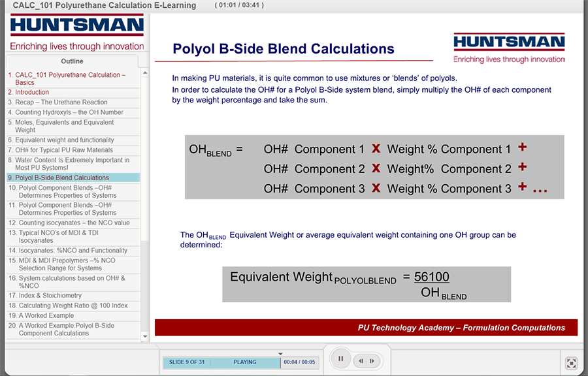This screenshot has width=588, height=376.
Task: Open slide 2 Introduction
Action: [28, 93]
